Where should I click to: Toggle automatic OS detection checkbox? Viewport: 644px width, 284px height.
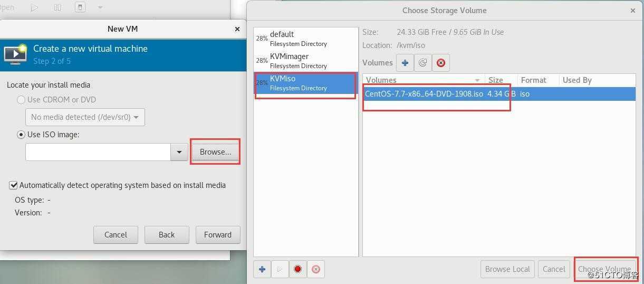pyautogui.click(x=13, y=185)
